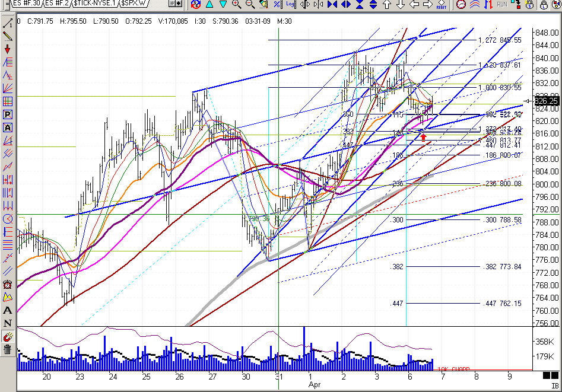This screenshot has width=562, height=392.
Task: Compress the vertical price scale
Action: 360,4
